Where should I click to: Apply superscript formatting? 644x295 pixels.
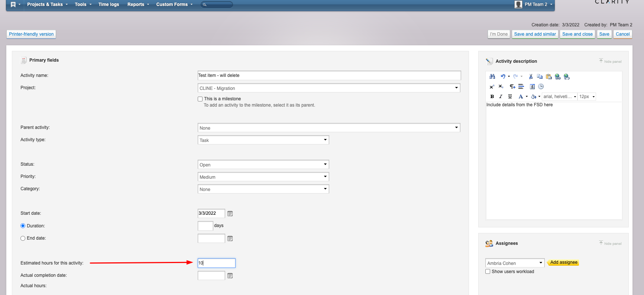click(492, 87)
